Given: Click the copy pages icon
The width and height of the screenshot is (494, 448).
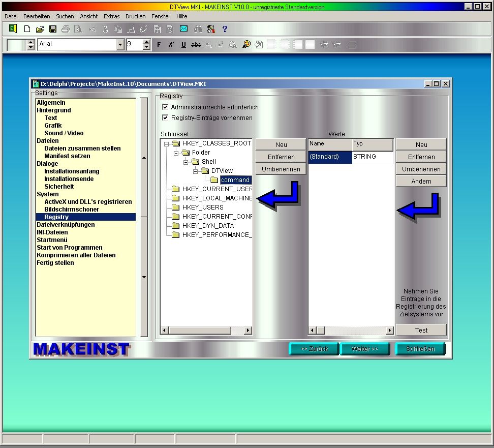Looking at the screenshot, I should click(118, 29).
